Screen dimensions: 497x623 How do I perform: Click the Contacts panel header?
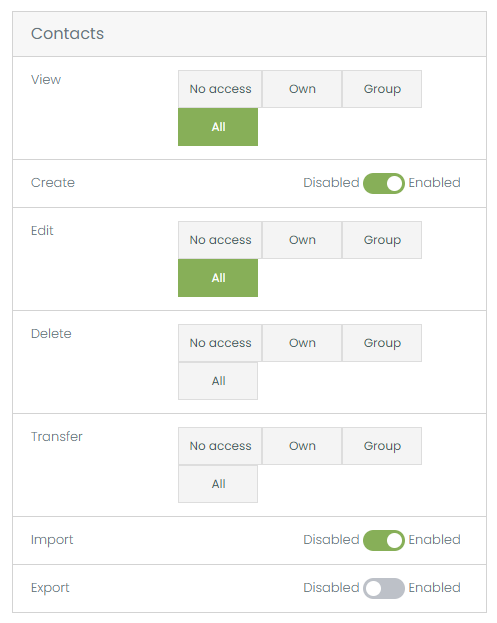249,34
